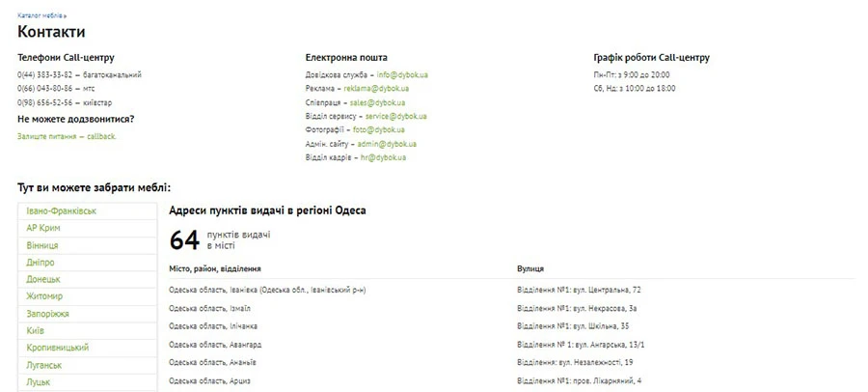Click the service@dybok.ua email link
Screen dimensions: 868x392
(x=395, y=116)
